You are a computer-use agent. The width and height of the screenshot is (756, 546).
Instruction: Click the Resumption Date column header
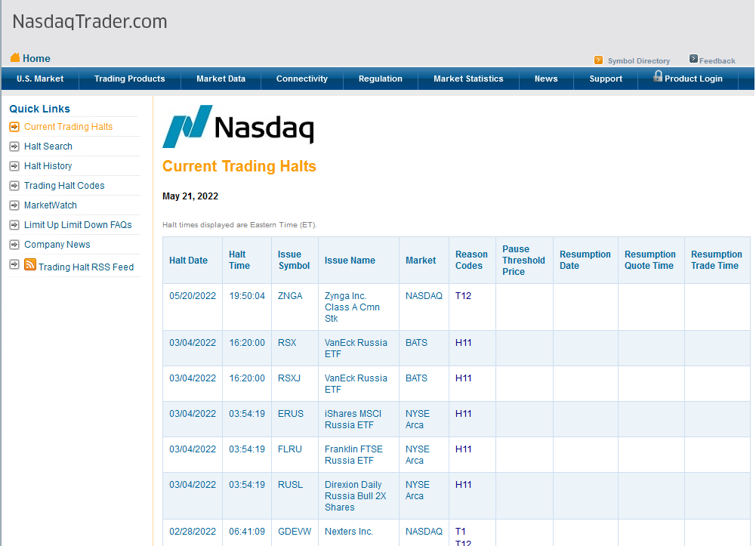point(585,261)
